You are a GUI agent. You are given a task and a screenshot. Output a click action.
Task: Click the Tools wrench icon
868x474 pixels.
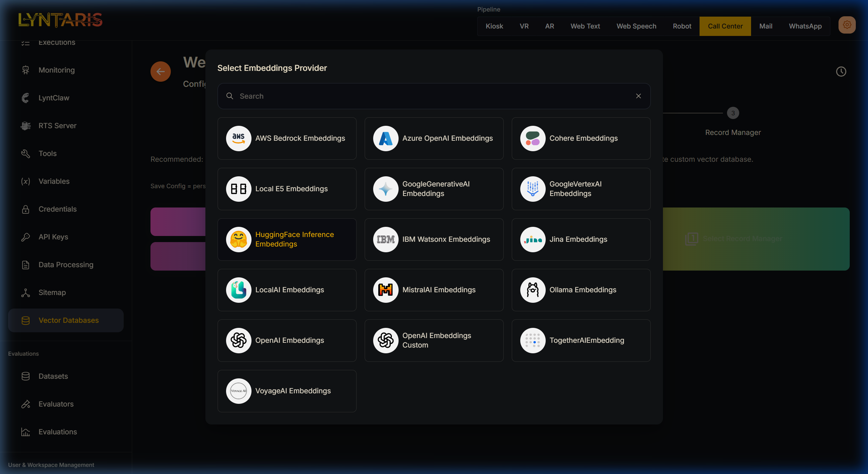point(26,154)
